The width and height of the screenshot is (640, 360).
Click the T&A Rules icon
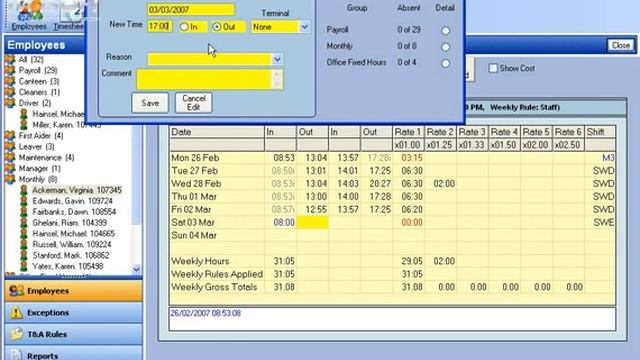coord(16,334)
